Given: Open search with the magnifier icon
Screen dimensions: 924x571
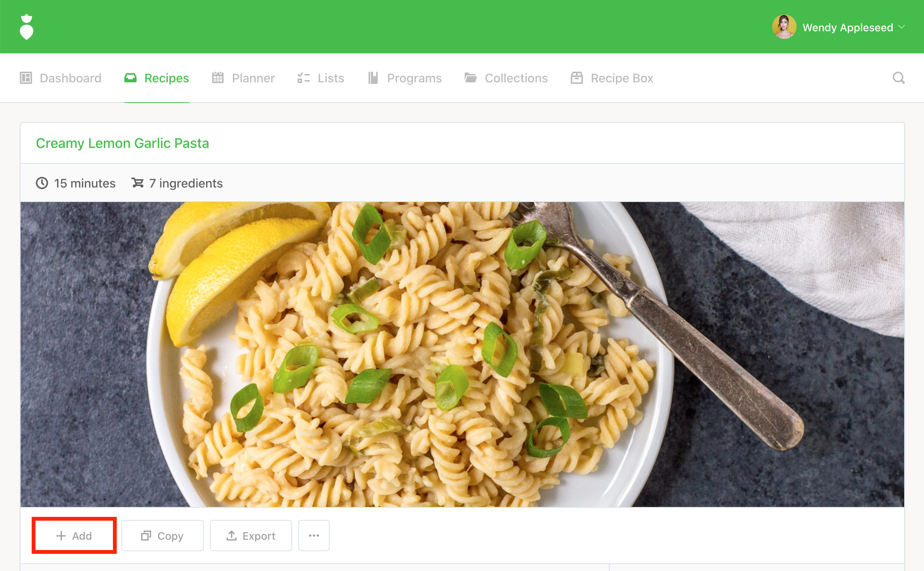Looking at the screenshot, I should [898, 78].
